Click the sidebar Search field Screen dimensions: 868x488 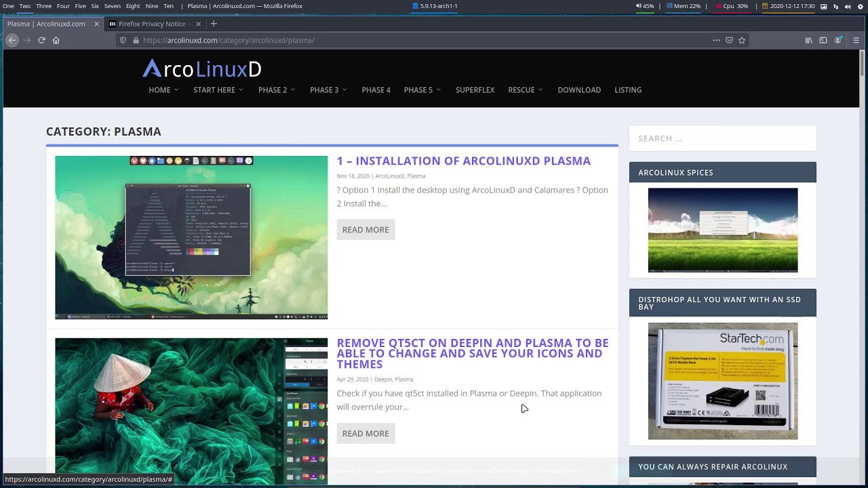pyautogui.click(x=722, y=138)
